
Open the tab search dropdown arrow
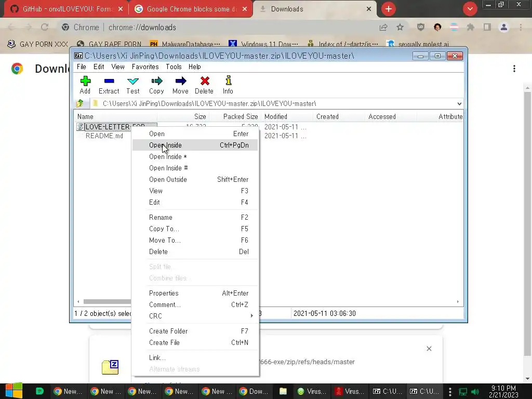[x=470, y=9]
